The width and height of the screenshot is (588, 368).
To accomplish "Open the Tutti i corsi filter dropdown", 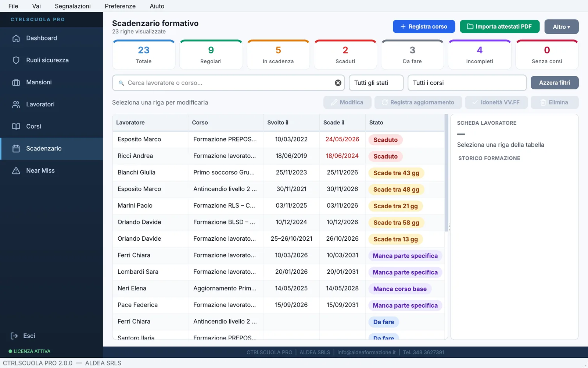I will (467, 83).
